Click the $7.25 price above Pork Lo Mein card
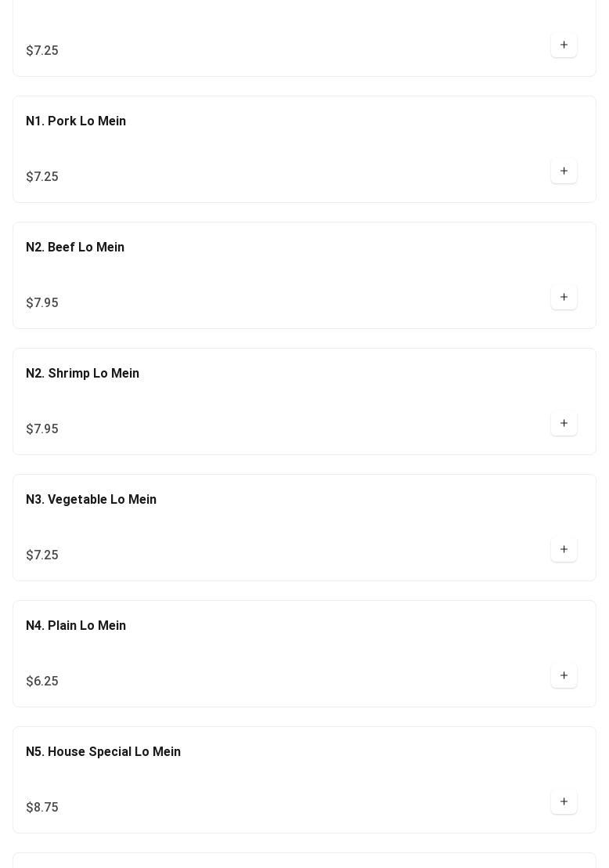609x868 pixels. pyautogui.click(x=42, y=51)
